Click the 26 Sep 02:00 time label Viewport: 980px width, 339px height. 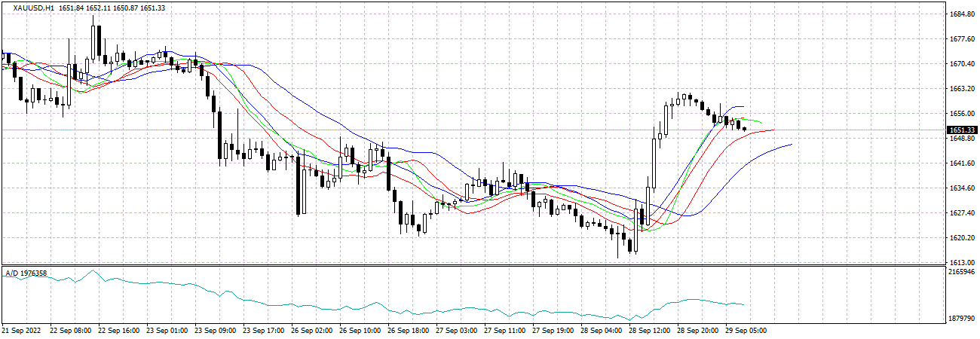point(311,331)
